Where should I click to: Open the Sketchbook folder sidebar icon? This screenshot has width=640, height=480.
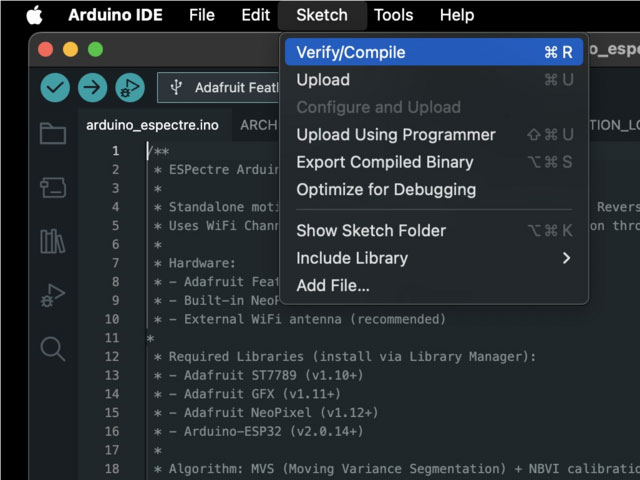point(53,133)
